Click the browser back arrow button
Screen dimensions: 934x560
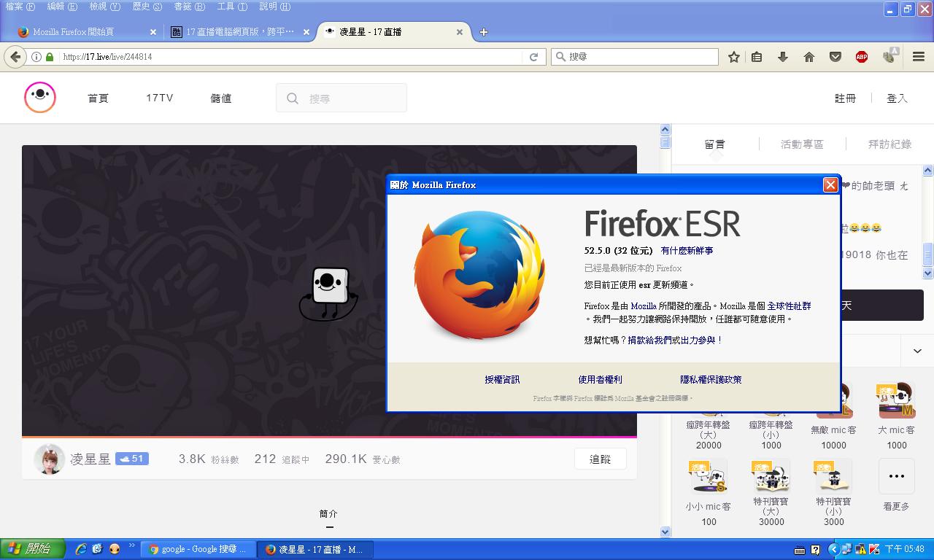(x=15, y=57)
